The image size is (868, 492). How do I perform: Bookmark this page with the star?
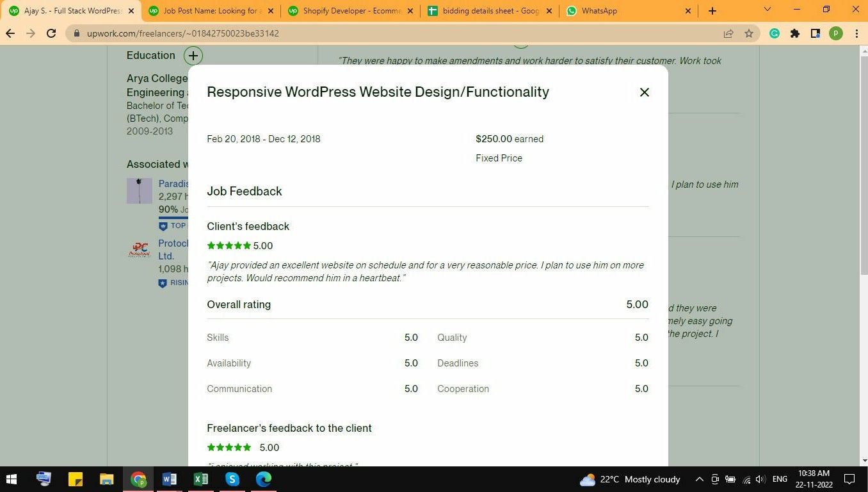(748, 33)
